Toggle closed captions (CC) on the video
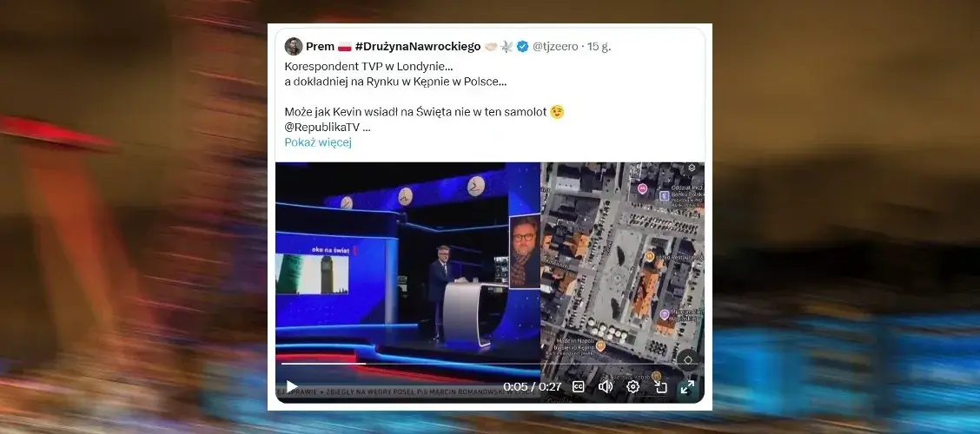Image resolution: width=980 pixels, height=434 pixels. tap(579, 386)
